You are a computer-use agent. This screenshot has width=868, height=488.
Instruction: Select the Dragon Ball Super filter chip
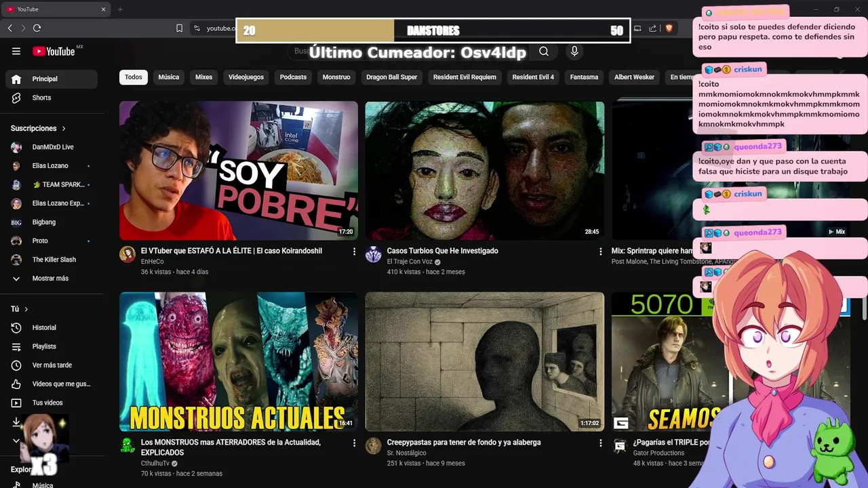pyautogui.click(x=392, y=77)
